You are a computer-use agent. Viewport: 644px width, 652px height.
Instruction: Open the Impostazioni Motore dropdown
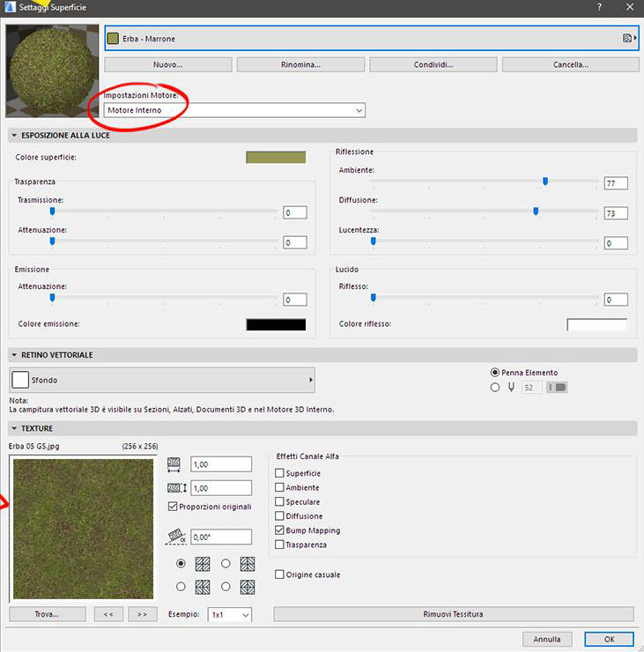click(234, 110)
